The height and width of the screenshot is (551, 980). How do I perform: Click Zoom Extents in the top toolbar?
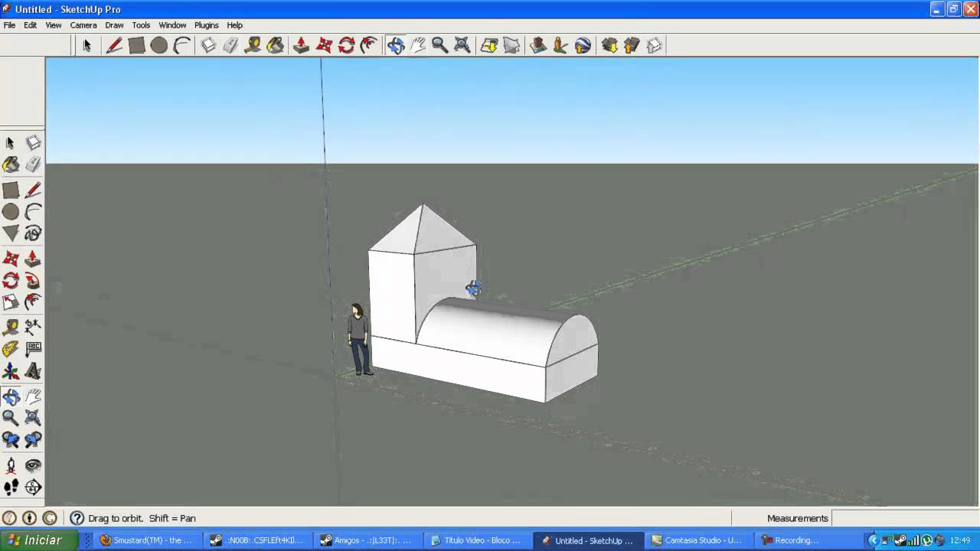tap(462, 45)
